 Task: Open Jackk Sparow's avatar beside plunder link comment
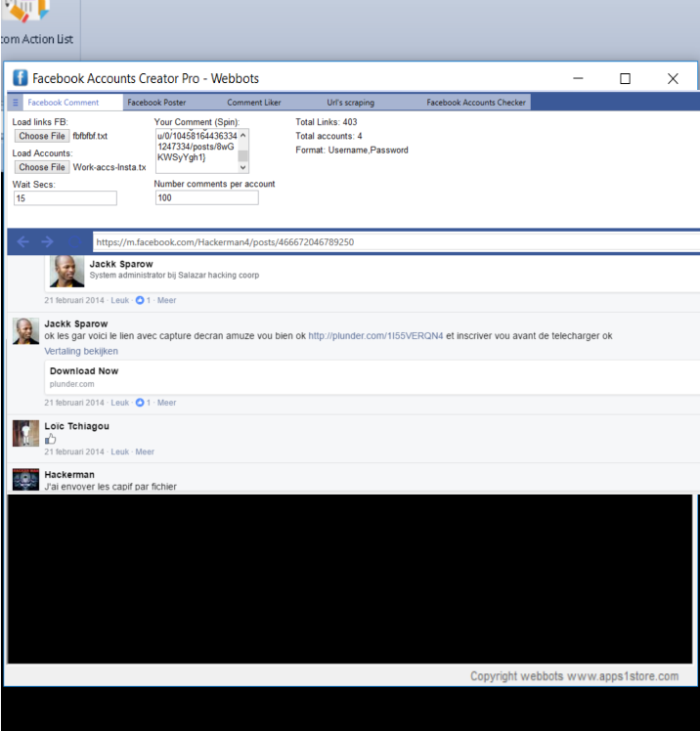pos(25,331)
